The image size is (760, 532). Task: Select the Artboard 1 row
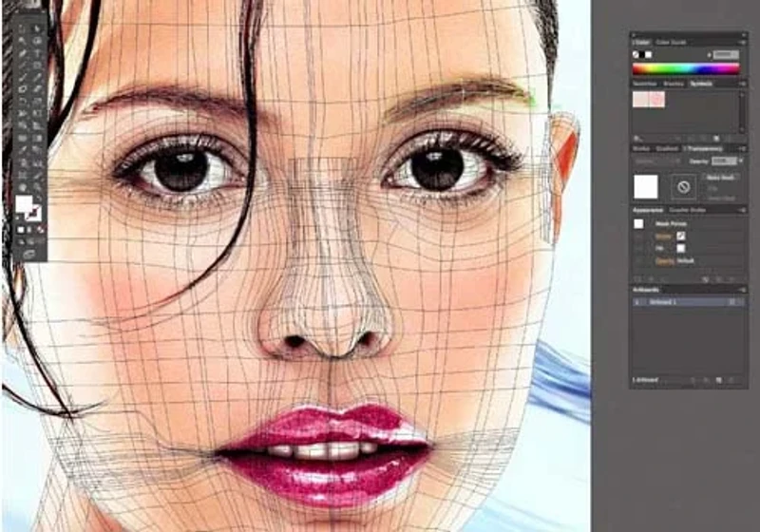click(x=689, y=302)
